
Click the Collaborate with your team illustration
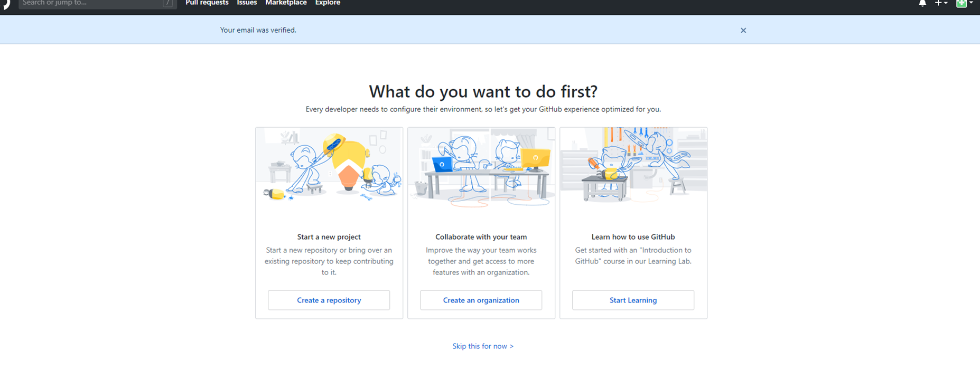click(x=481, y=167)
